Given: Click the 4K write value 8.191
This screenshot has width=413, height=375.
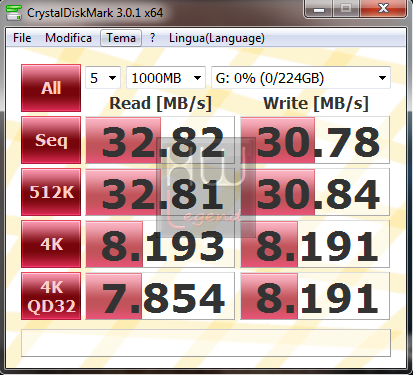Looking at the screenshot, I should click(315, 244).
